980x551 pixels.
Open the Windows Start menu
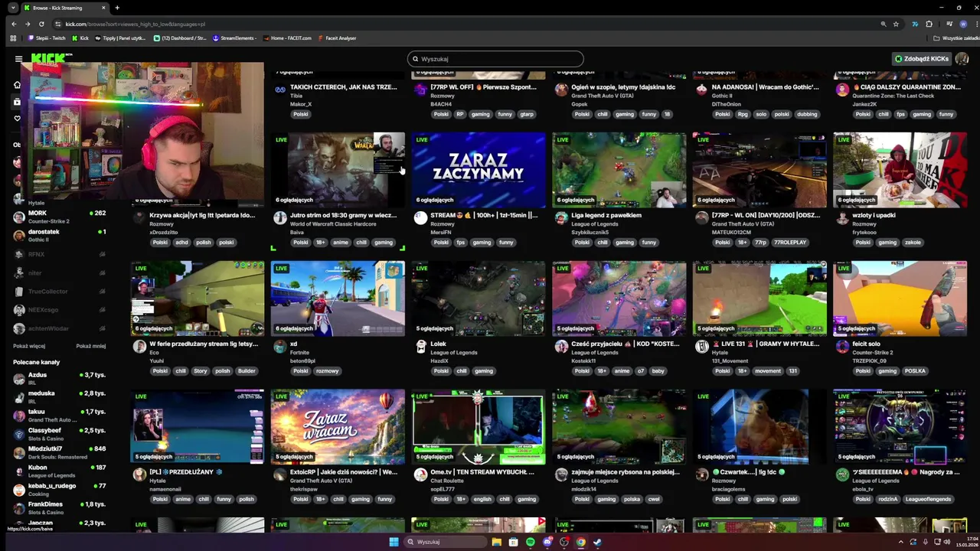point(394,542)
